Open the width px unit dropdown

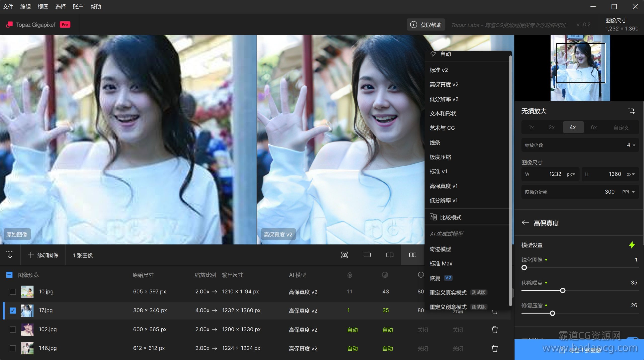click(x=571, y=174)
